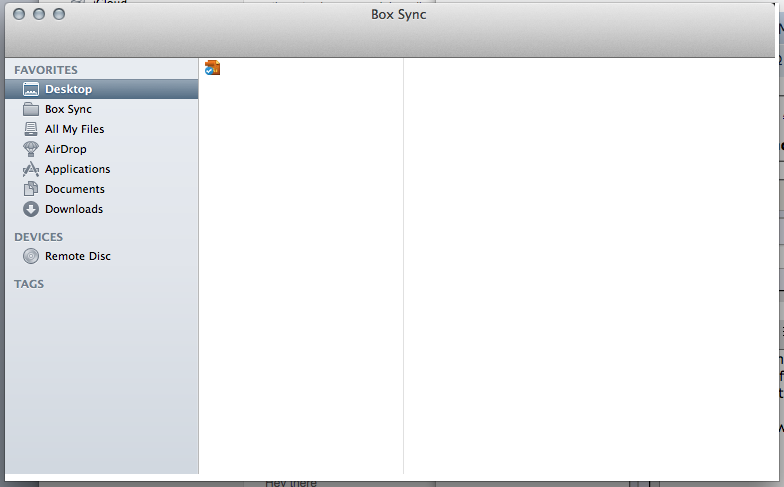This screenshot has height=487, width=784.
Task: Go to Applications in the sidebar
Action: [x=102, y=169]
